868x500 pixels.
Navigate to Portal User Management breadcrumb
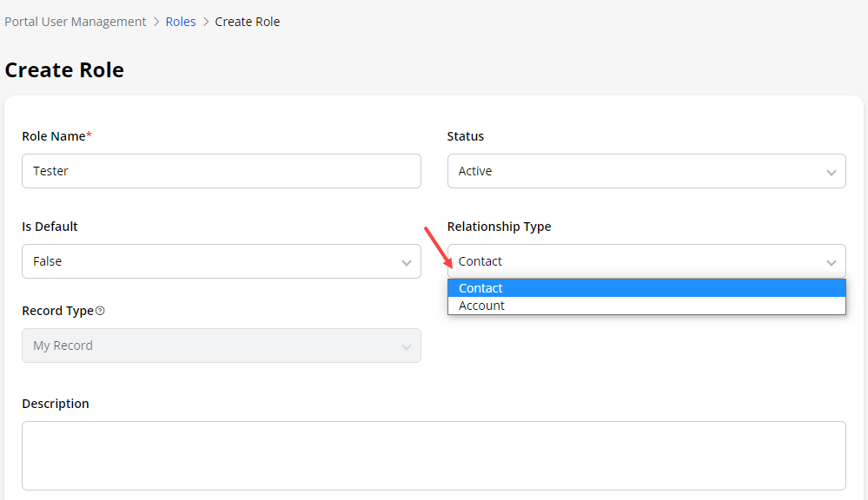click(76, 22)
